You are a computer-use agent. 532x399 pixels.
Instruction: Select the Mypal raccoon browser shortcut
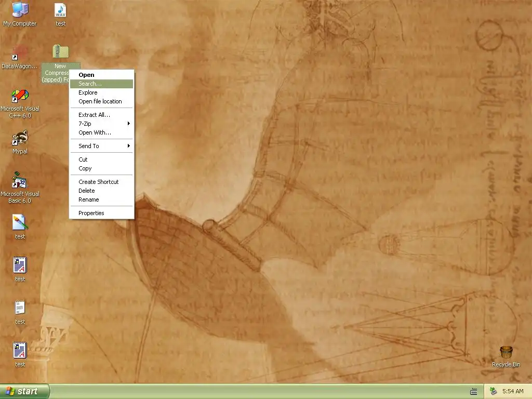point(20,142)
